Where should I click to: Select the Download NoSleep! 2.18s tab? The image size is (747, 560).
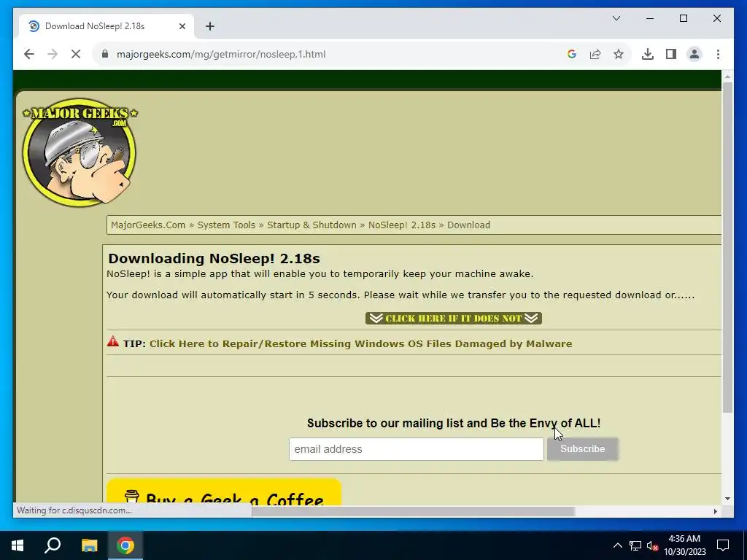107,26
